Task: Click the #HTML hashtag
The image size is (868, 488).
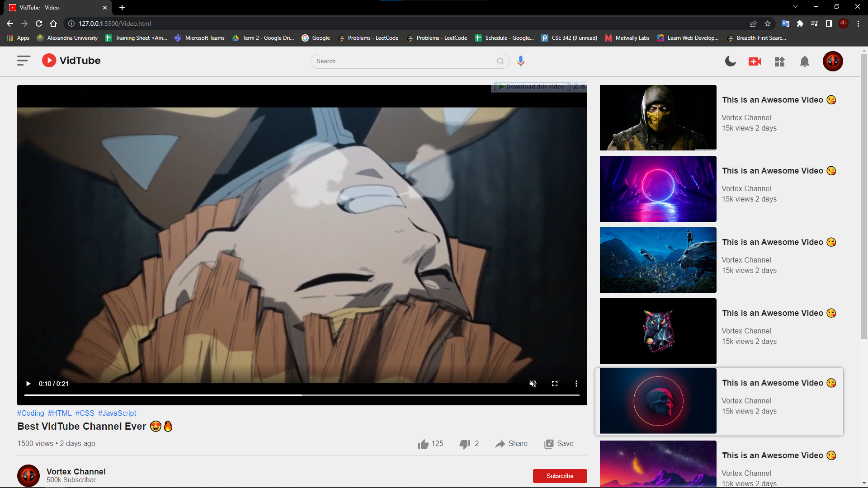Action: [x=60, y=413]
